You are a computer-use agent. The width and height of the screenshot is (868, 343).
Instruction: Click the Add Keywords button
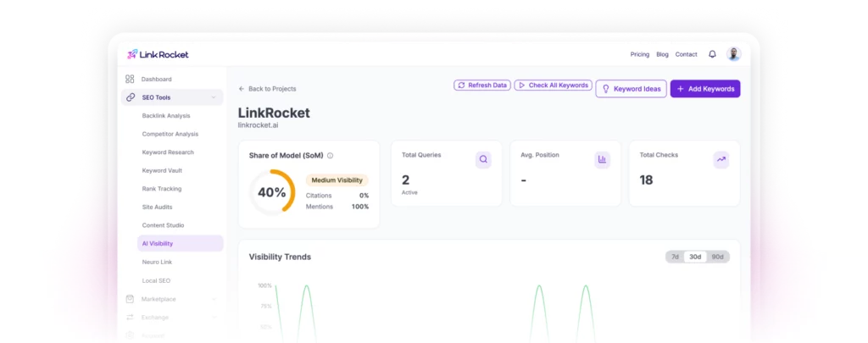(x=705, y=89)
